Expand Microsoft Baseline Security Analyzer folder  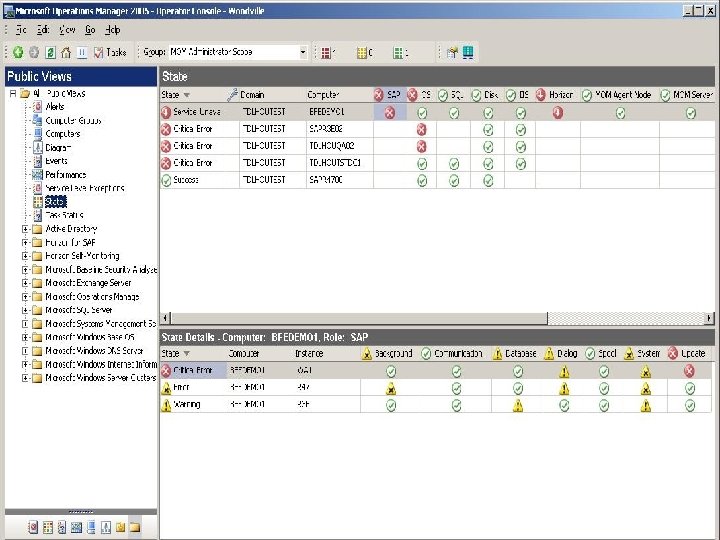coord(26,270)
